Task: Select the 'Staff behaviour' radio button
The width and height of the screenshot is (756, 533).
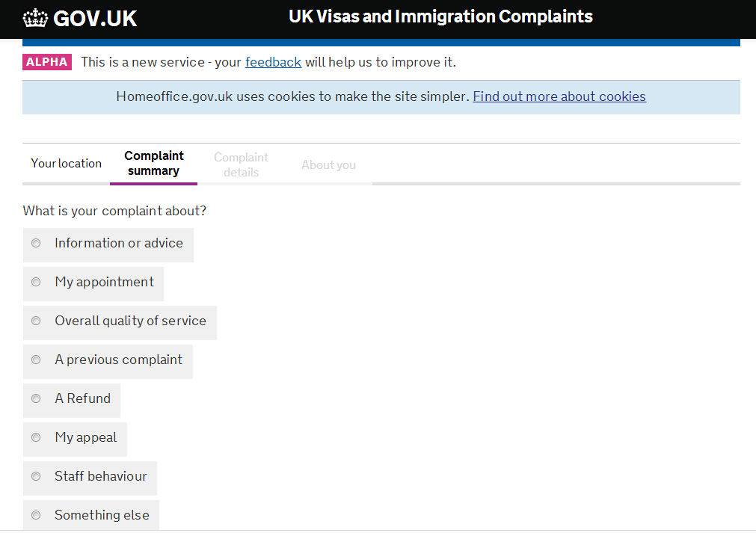Action: (36, 476)
